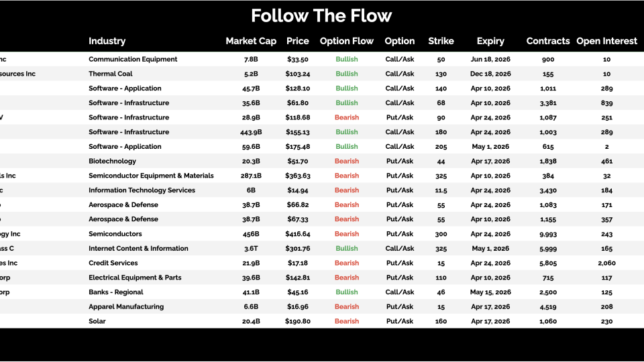Viewport: 644px width, 362px height.
Task: Click the Industry column header
Action: coord(107,41)
